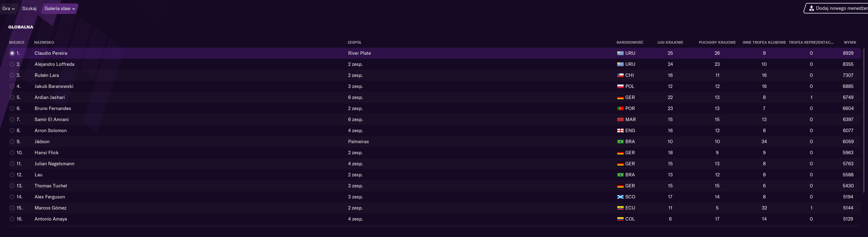Click the River Plate team link

tap(359, 53)
